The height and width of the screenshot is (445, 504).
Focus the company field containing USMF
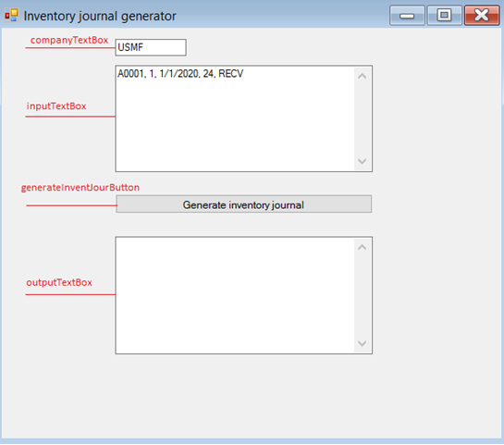point(151,47)
